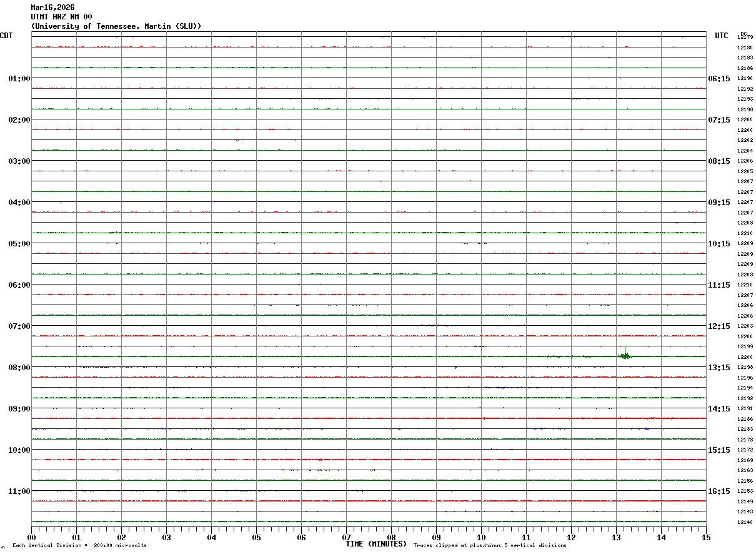Select DC offset value 12203

click(x=745, y=326)
